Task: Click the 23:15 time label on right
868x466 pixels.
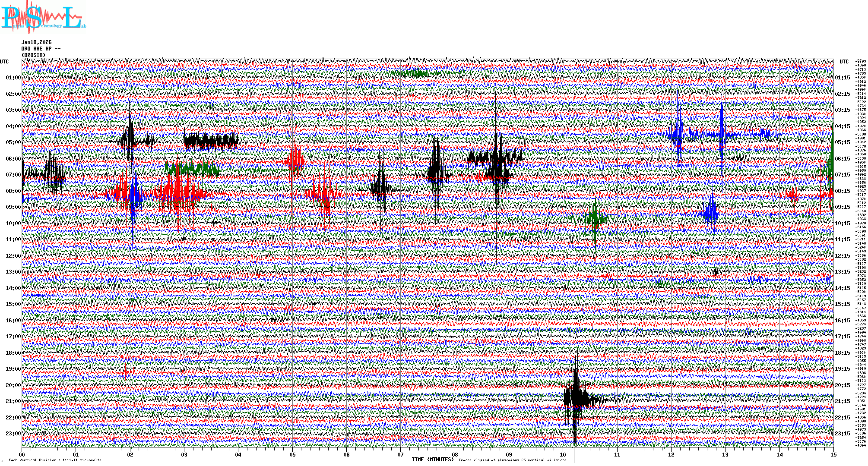Action: [x=842, y=434]
